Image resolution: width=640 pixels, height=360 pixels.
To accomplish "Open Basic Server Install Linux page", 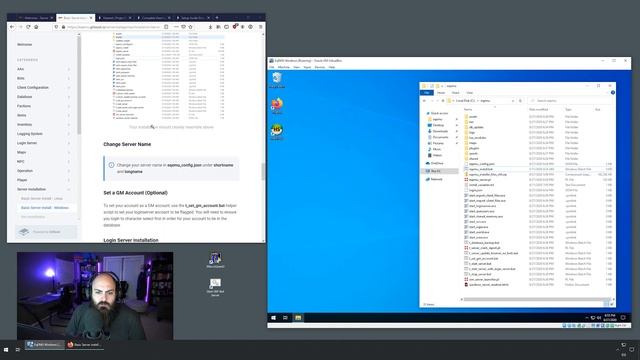I will pyautogui.click(x=42, y=199).
